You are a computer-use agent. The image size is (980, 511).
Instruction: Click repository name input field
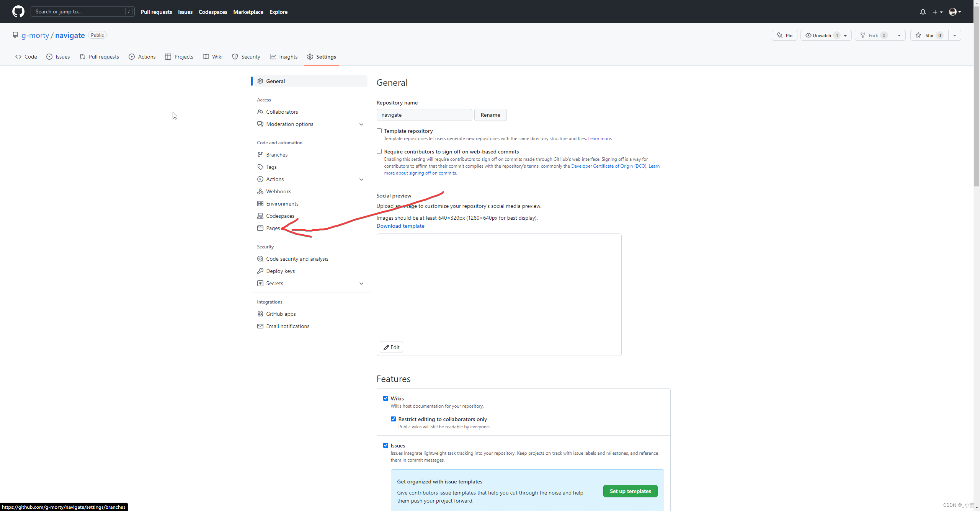424,115
